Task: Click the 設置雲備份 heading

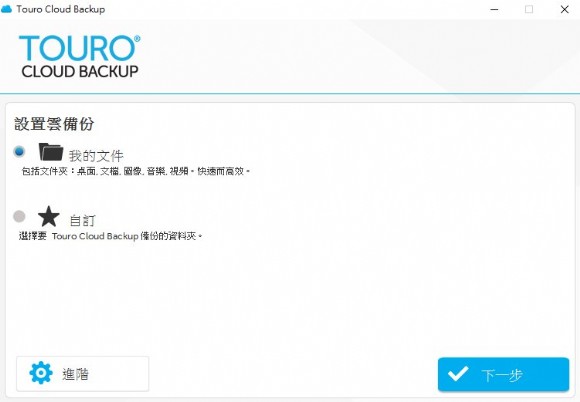Action: [54, 124]
